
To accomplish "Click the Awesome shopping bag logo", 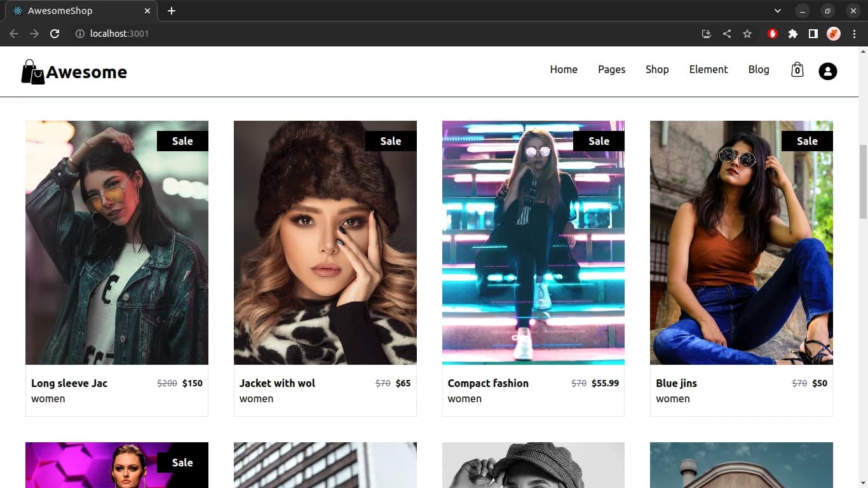I will (x=33, y=72).
